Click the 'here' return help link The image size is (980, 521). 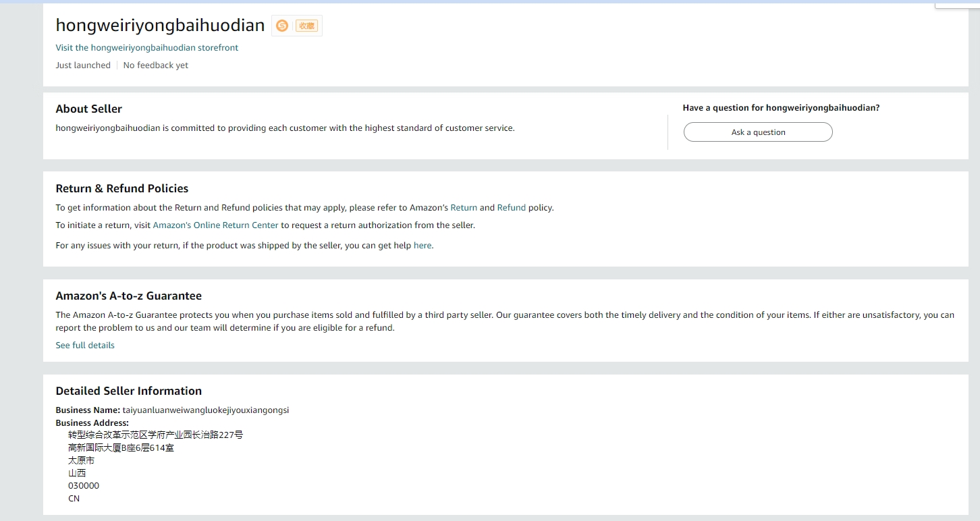[423, 246]
